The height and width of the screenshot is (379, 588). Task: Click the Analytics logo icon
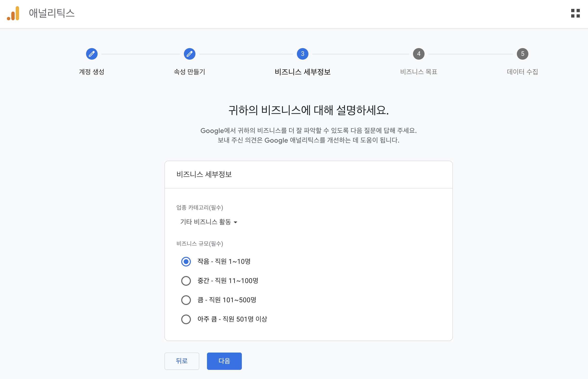(13, 13)
